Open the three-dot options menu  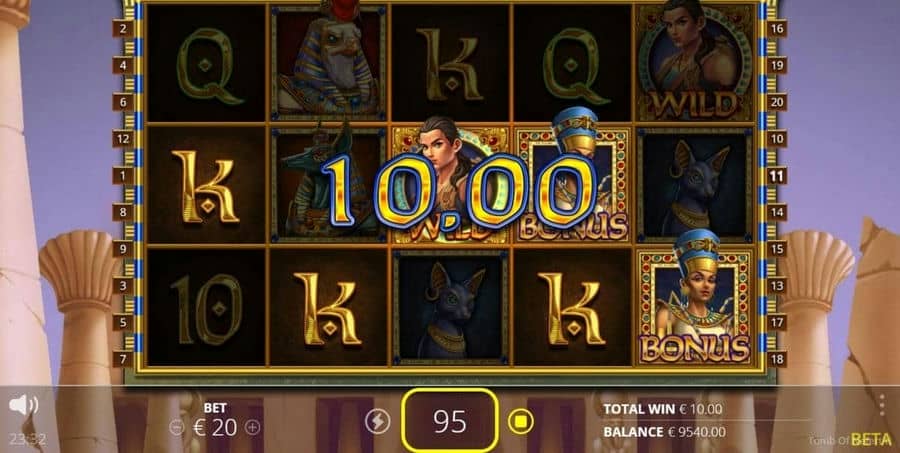tap(882, 405)
